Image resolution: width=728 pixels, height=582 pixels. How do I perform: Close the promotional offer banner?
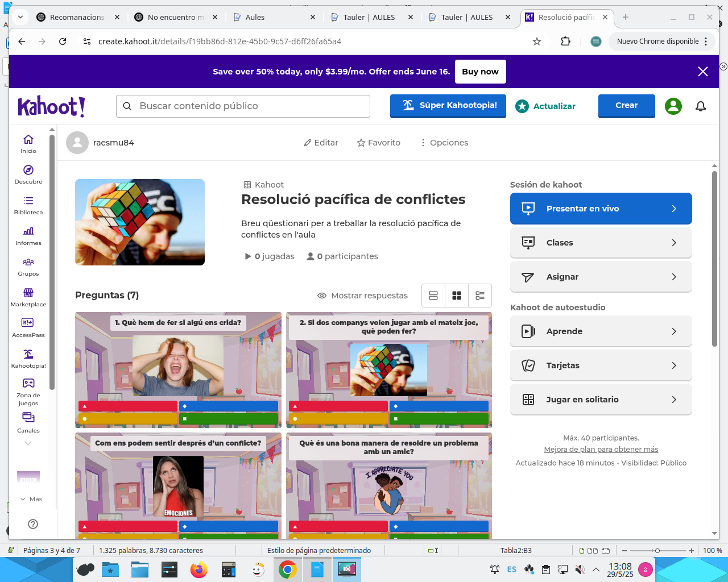[x=703, y=72]
